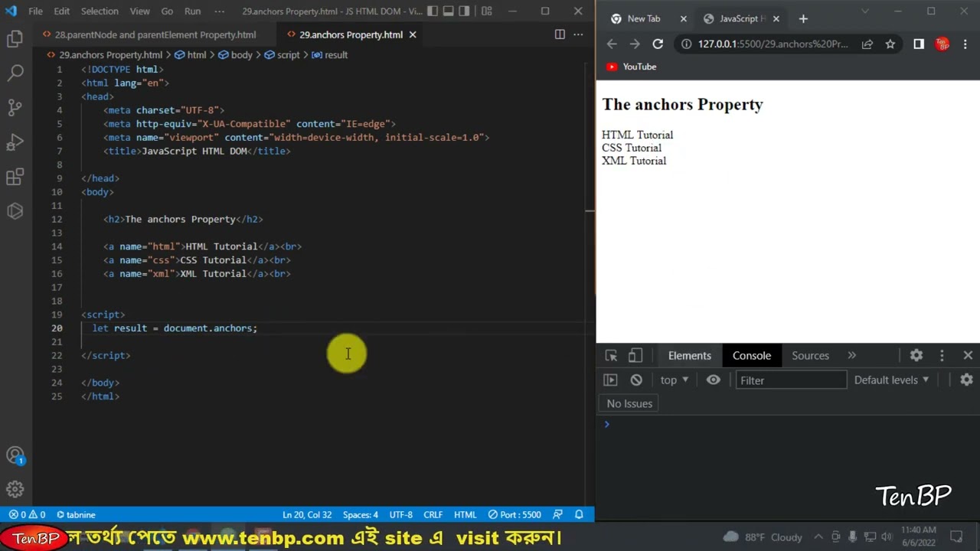The width and height of the screenshot is (980, 551).
Task: Select an element inspector icon in DevTools
Action: (611, 355)
